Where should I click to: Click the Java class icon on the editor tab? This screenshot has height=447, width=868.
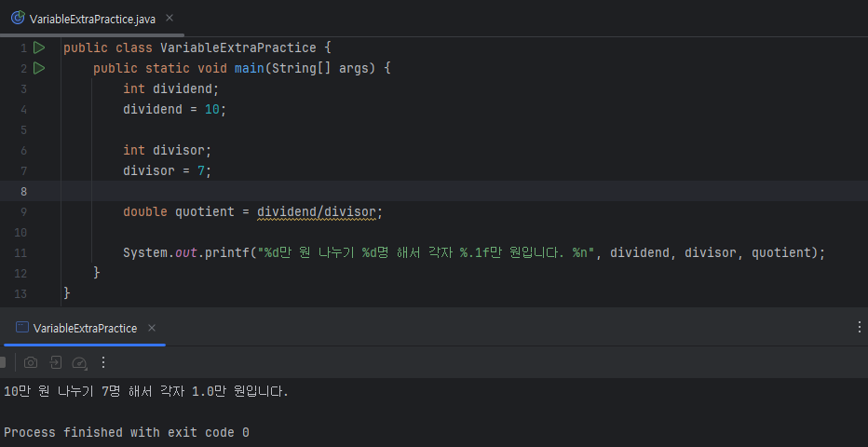point(19,19)
